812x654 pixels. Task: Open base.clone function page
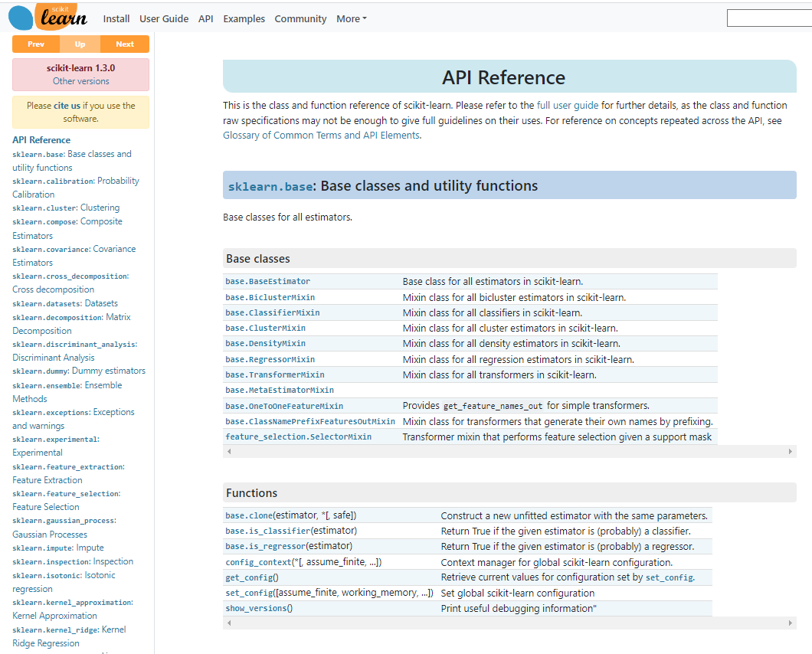tap(248, 515)
